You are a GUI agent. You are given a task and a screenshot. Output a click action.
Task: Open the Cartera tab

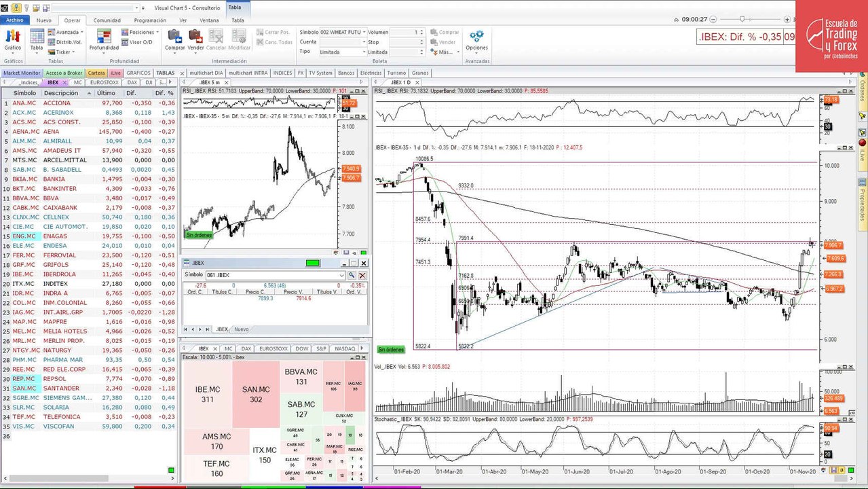pyautogui.click(x=96, y=73)
